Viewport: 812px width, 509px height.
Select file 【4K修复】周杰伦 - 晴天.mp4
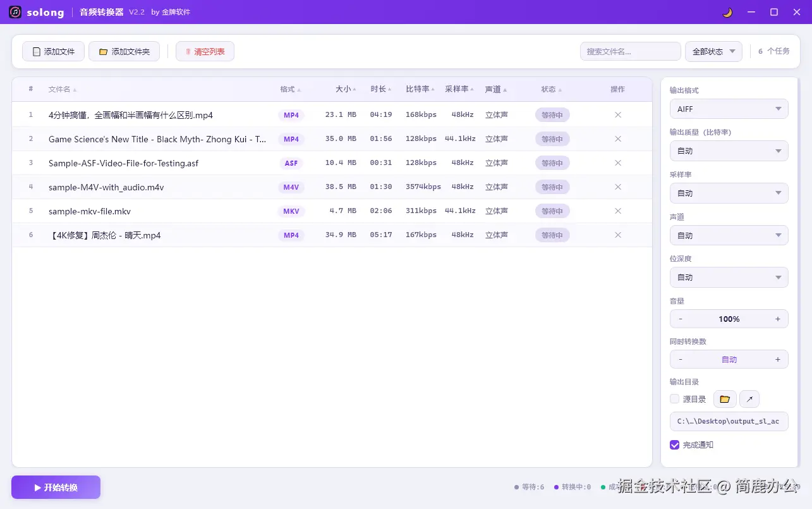click(x=104, y=235)
